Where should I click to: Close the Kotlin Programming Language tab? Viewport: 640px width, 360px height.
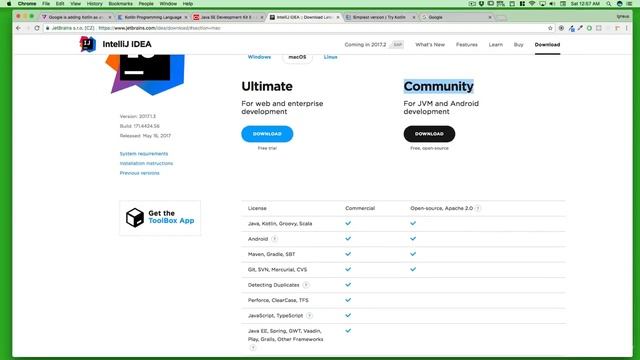[186, 17]
